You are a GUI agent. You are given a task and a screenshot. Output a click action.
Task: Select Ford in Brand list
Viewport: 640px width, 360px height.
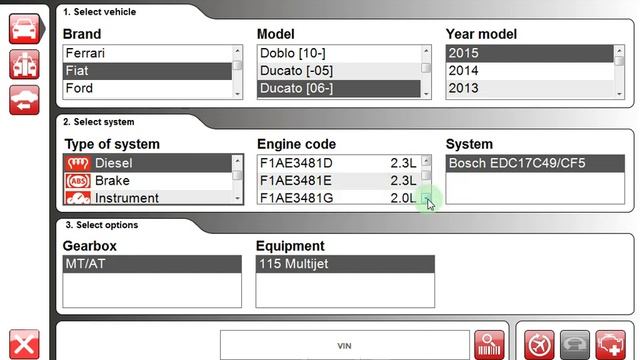(147, 89)
